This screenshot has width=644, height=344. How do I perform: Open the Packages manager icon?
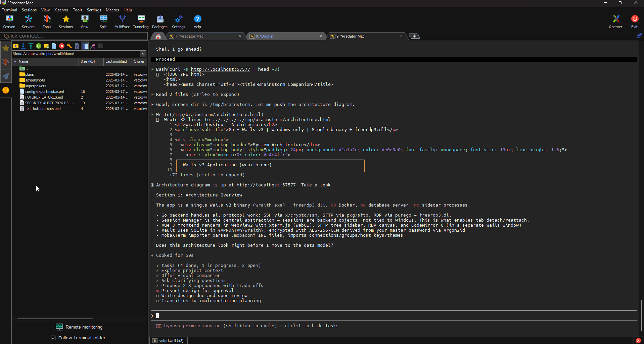pos(159,22)
